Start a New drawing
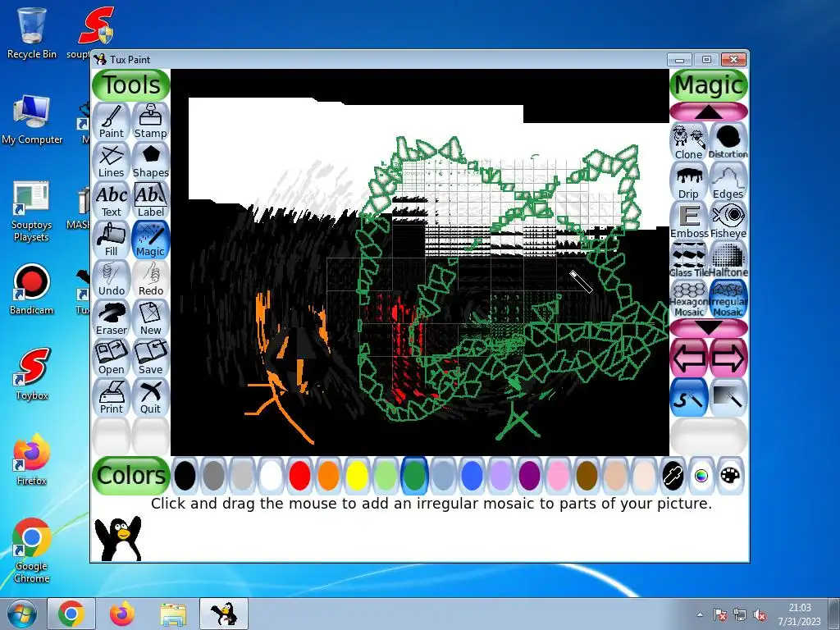The width and height of the screenshot is (840, 630). pyautogui.click(x=151, y=318)
